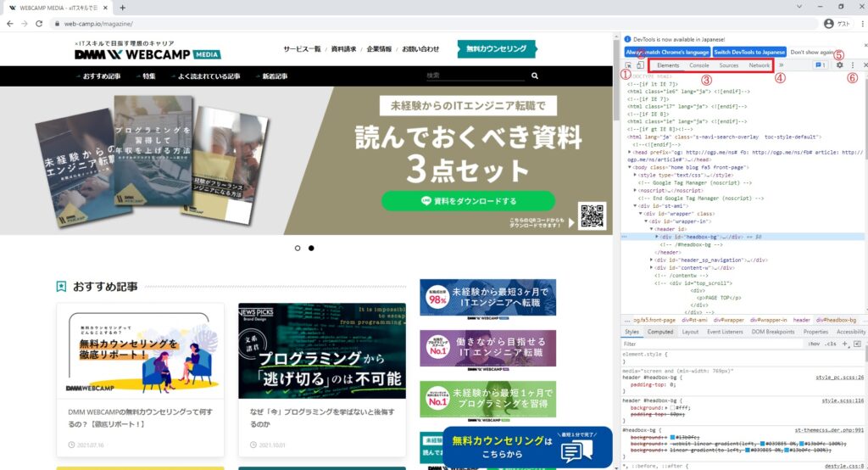Toggle the .cls class editor button
The height and width of the screenshot is (470, 868).
831,344
